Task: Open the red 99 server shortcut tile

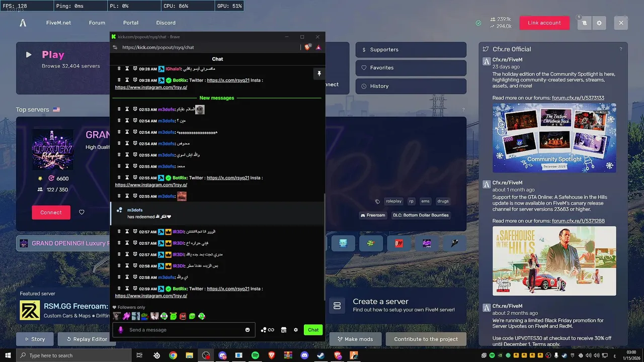Action: pyautogui.click(x=398, y=243)
